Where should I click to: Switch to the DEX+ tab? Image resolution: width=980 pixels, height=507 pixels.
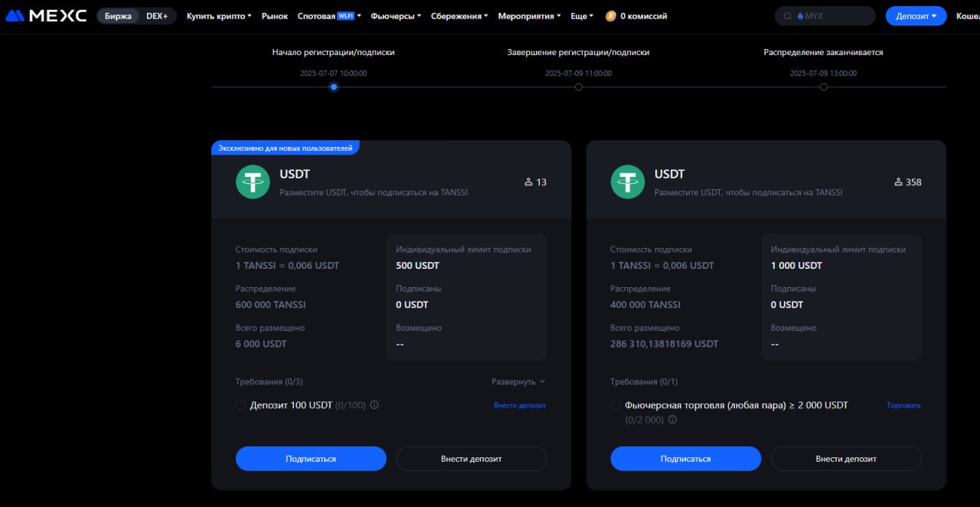point(157,15)
